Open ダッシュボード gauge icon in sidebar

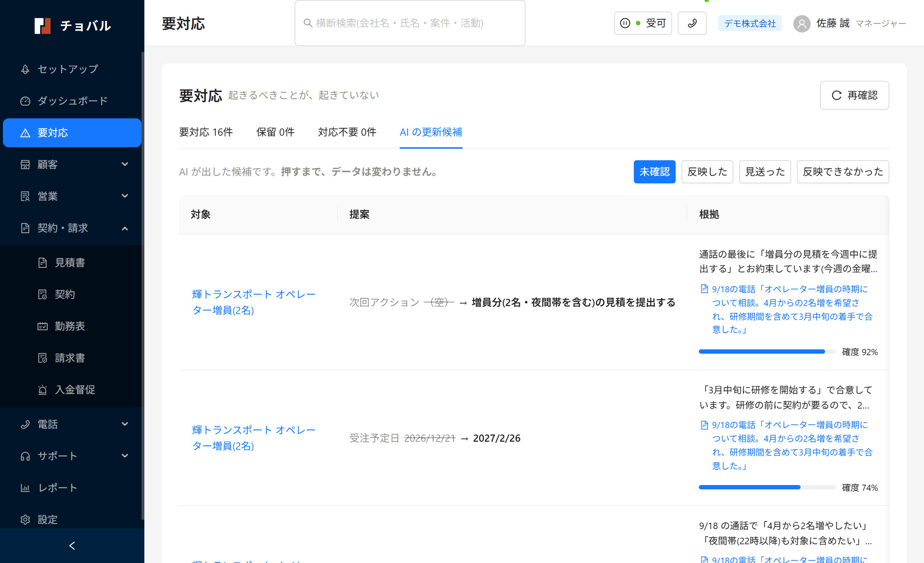[25, 101]
